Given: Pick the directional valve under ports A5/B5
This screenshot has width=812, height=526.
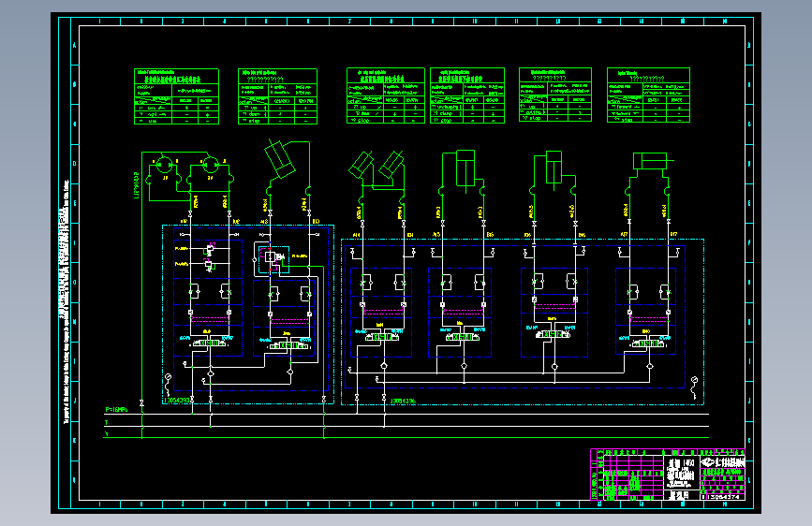Looking at the screenshot, I should pos(464,337).
